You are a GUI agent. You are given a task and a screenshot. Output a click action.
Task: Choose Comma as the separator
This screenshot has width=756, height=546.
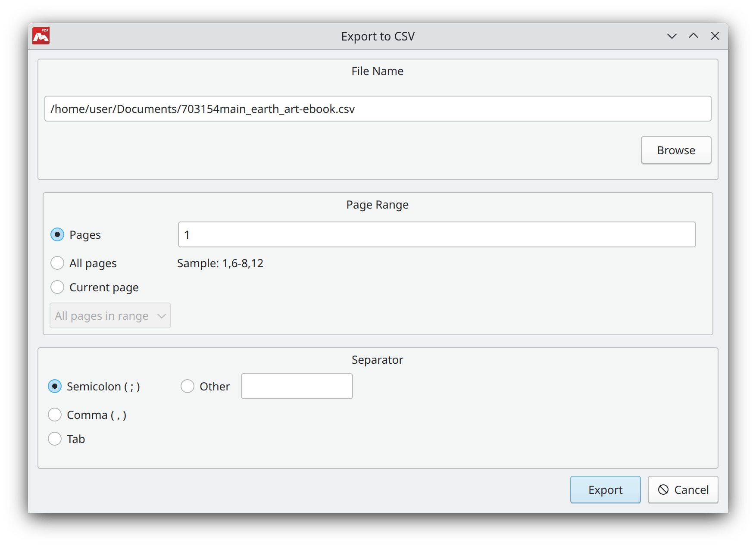tap(55, 415)
